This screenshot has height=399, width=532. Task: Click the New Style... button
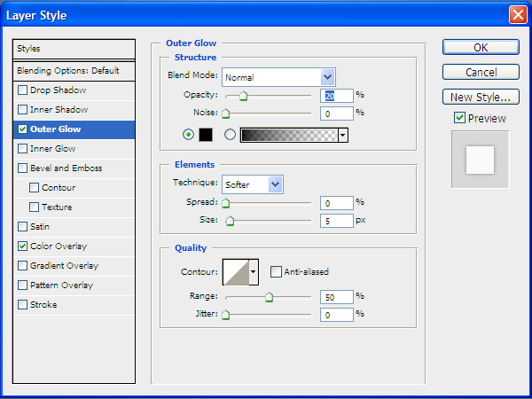[x=481, y=97]
